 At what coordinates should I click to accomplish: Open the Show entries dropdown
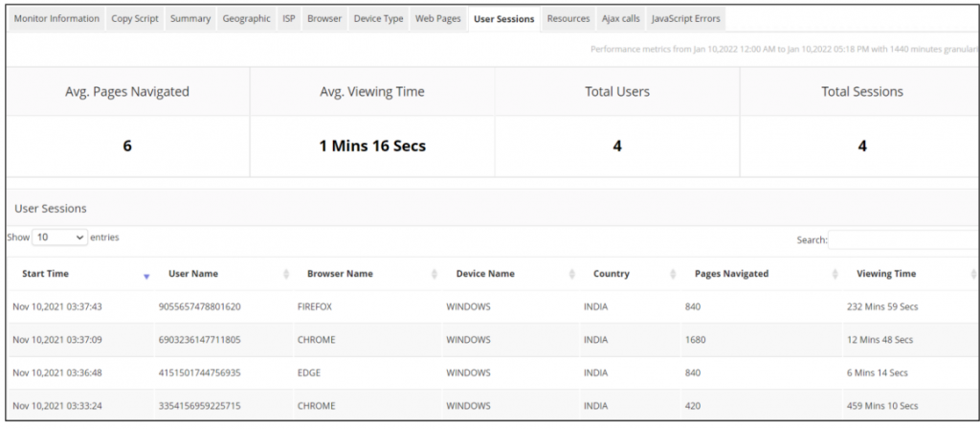pyautogui.click(x=59, y=237)
